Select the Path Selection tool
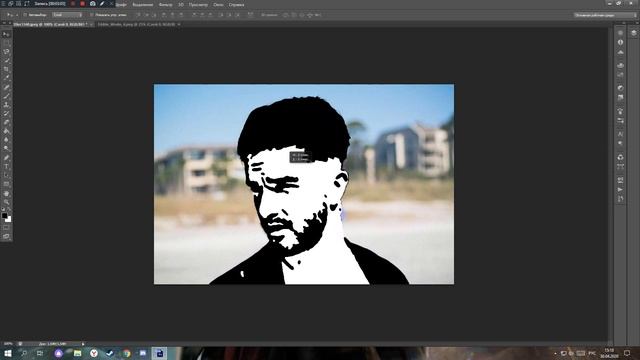This screenshot has width=640, height=360. click(6, 175)
